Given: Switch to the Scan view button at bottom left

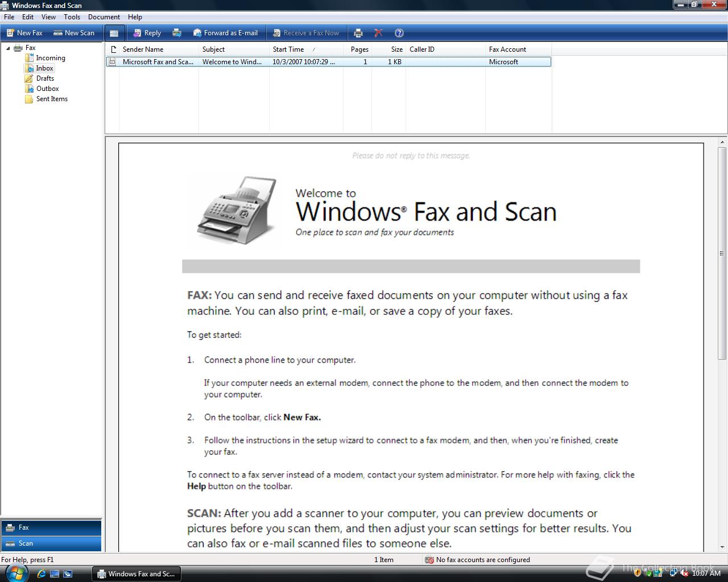Looking at the screenshot, I should 51,543.
